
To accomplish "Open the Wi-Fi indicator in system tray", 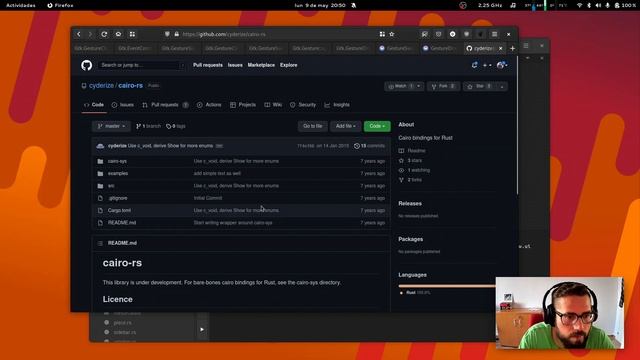I will (x=579, y=5).
